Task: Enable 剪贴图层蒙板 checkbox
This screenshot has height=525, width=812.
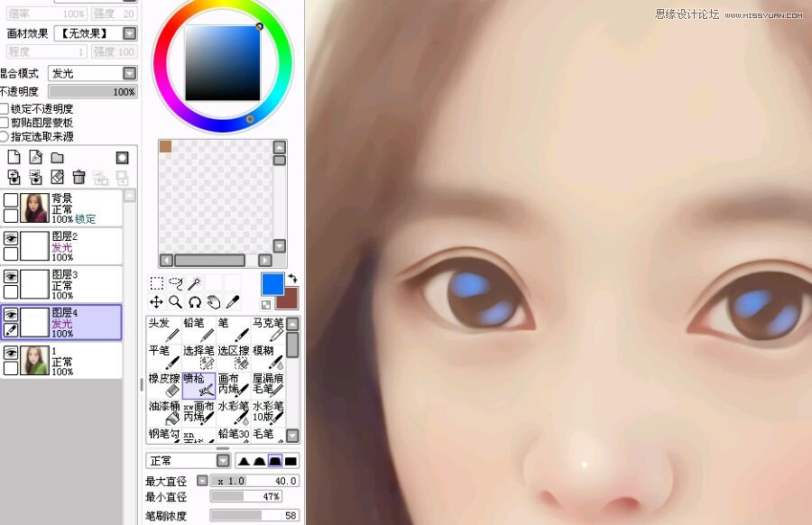Action: pos(5,123)
